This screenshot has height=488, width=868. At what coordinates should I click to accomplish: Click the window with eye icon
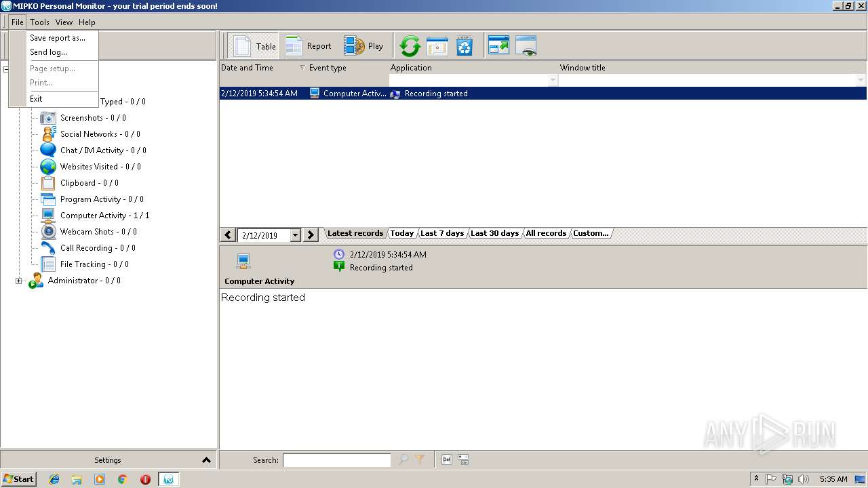point(526,46)
